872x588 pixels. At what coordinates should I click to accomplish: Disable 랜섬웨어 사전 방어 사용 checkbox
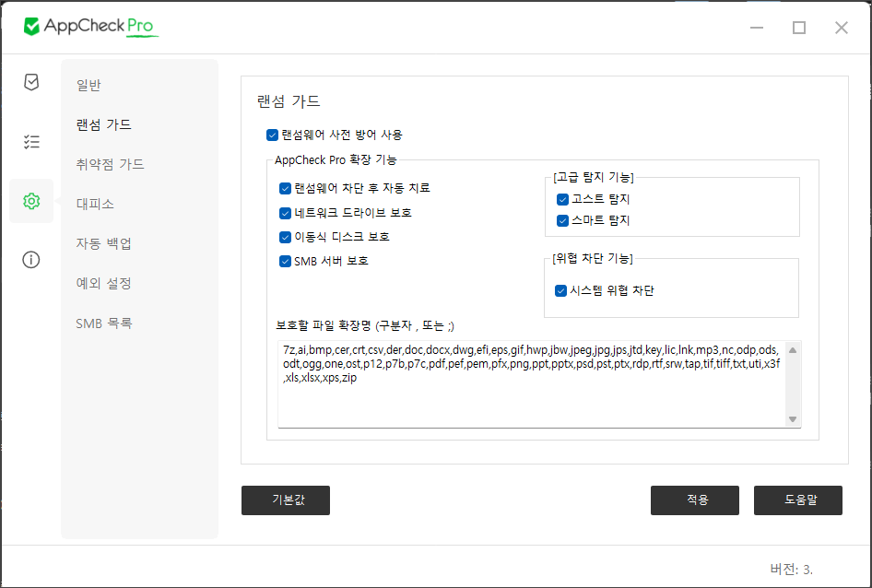pyautogui.click(x=272, y=135)
